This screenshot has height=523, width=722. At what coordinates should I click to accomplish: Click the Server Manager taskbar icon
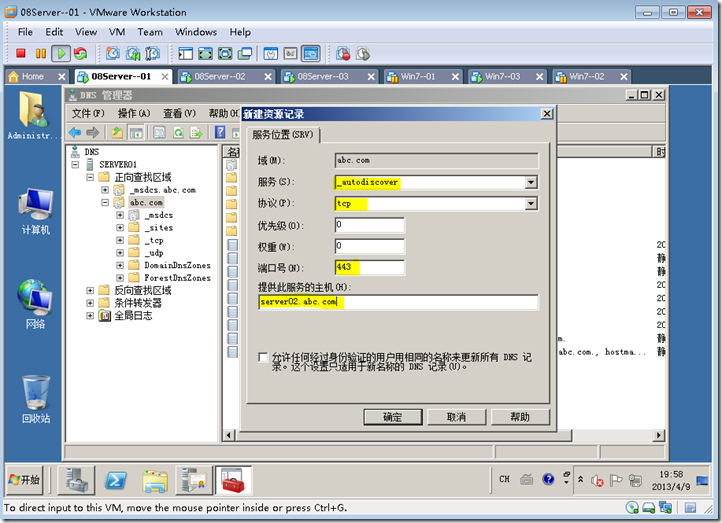[76, 480]
